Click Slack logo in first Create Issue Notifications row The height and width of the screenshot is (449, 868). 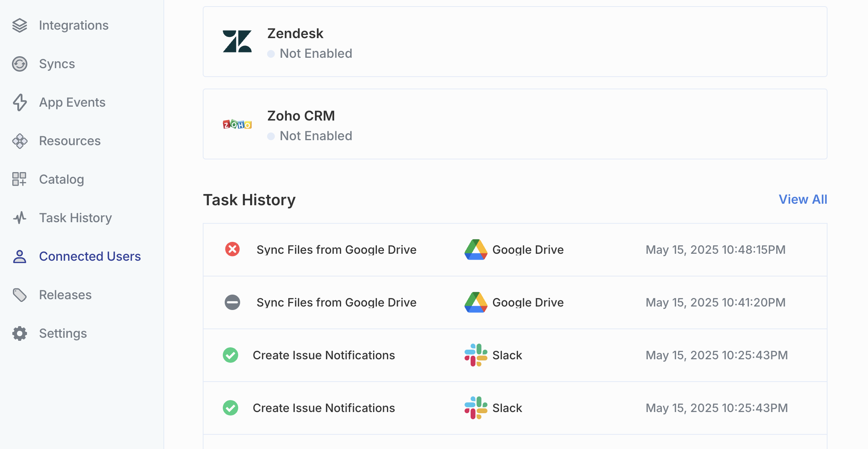click(x=476, y=355)
